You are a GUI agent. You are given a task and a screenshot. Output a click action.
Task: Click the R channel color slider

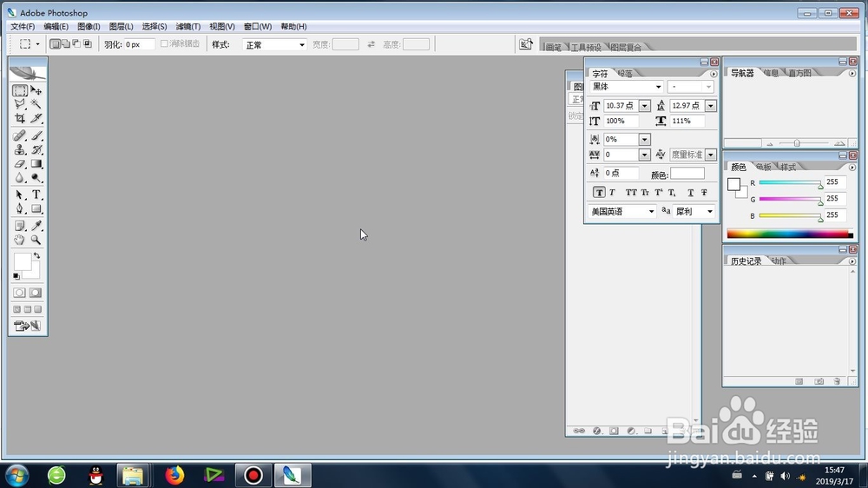click(x=790, y=182)
